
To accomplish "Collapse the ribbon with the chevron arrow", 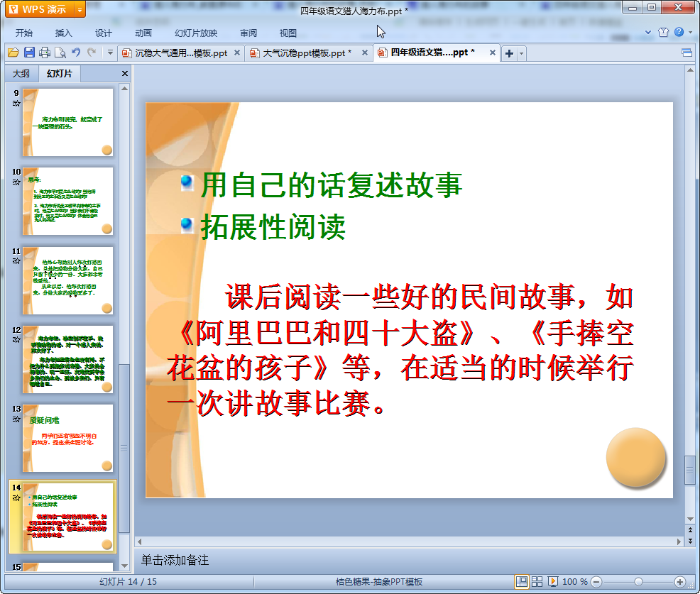I will click(648, 32).
